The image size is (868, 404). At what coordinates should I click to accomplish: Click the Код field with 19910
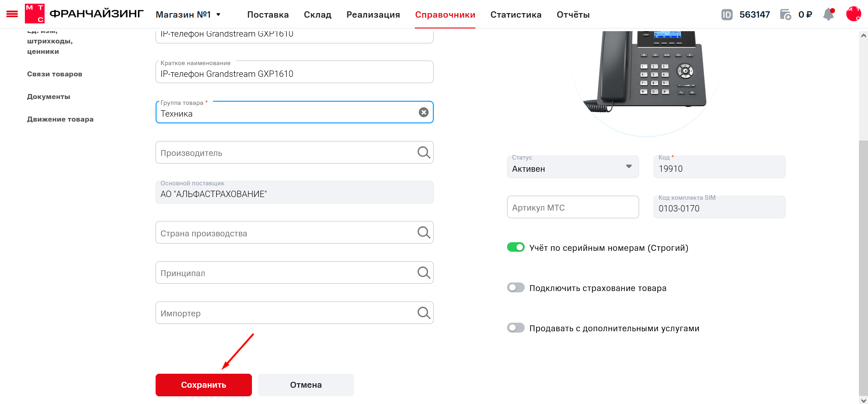coord(719,167)
